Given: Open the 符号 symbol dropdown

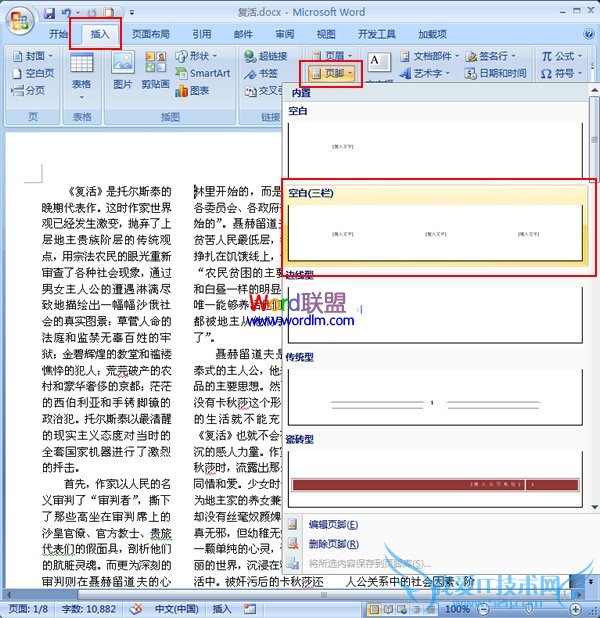Looking at the screenshot, I should tap(561, 73).
